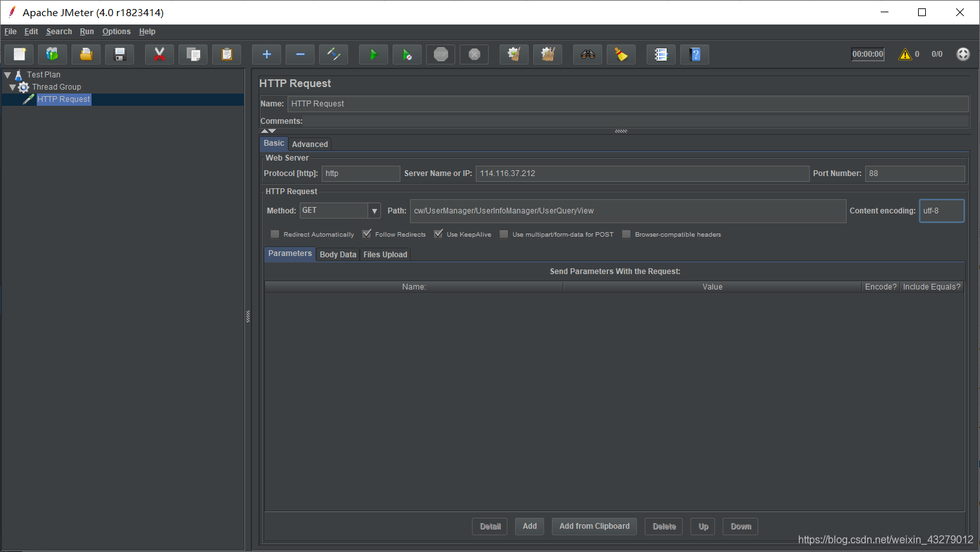Toggle the Use KeepAlive checkbox
This screenshot has height=552, width=980.
(x=438, y=234)
